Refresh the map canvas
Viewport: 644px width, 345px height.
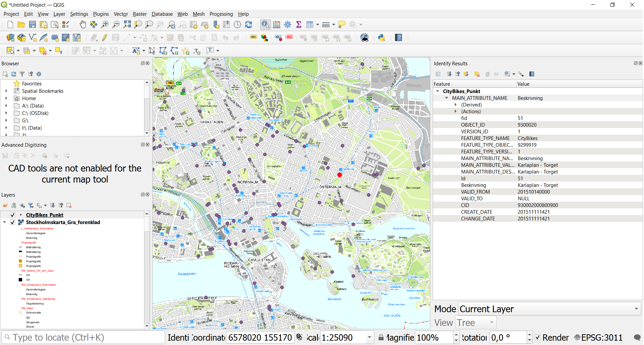coord(248,24)
